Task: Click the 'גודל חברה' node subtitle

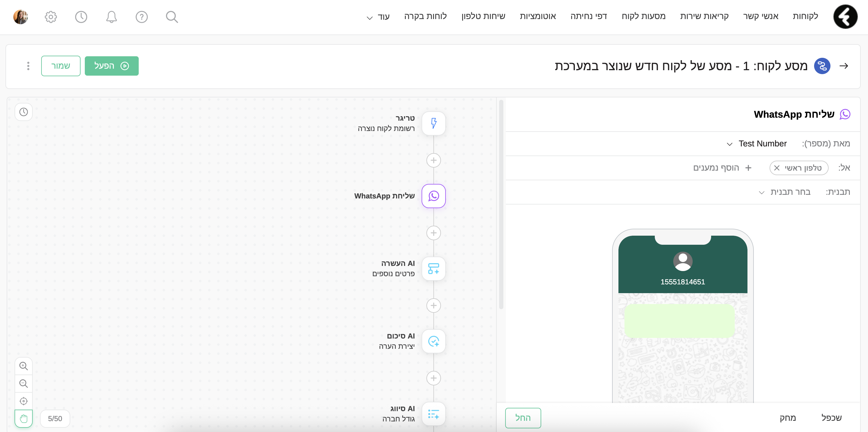Action: click(398, 419)
